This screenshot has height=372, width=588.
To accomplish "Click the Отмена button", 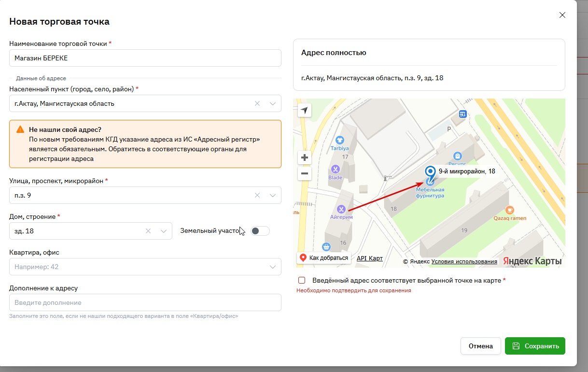I will [x=481, y=346].
